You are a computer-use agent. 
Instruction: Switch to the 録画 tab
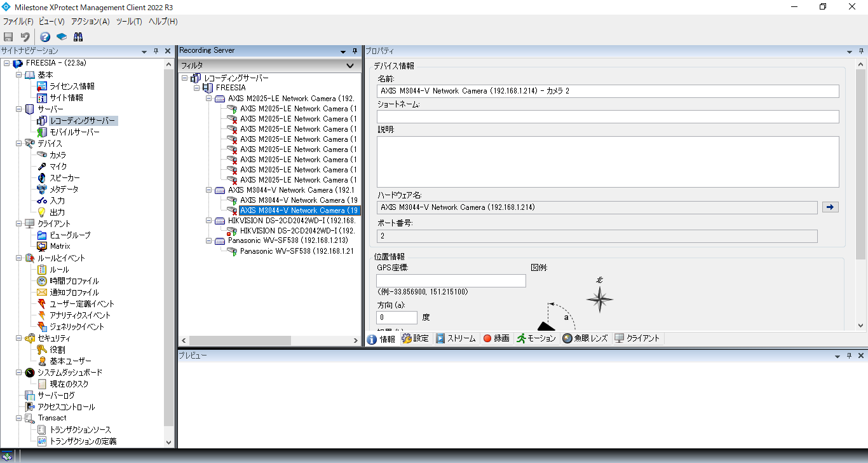click(x=496, y=338)
